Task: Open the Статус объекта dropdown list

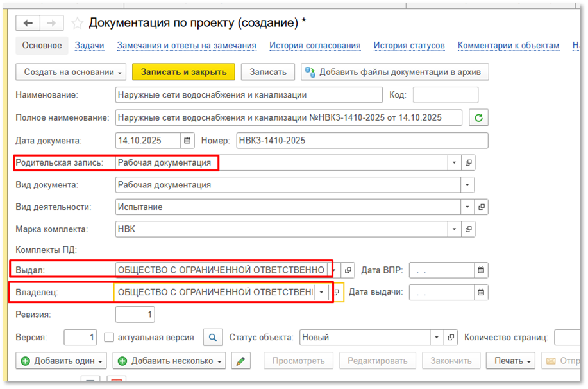Action: 437,337
